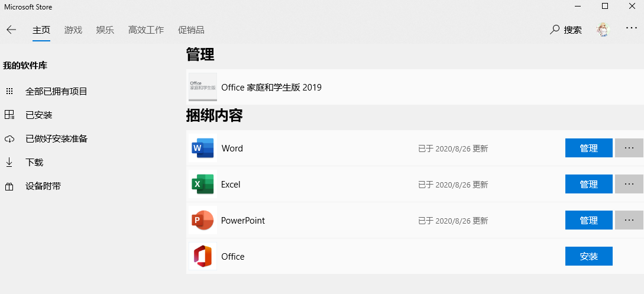
Task: Click the gift icon for 设备附带
Action: pyautogui.click(x=9, y=187)
